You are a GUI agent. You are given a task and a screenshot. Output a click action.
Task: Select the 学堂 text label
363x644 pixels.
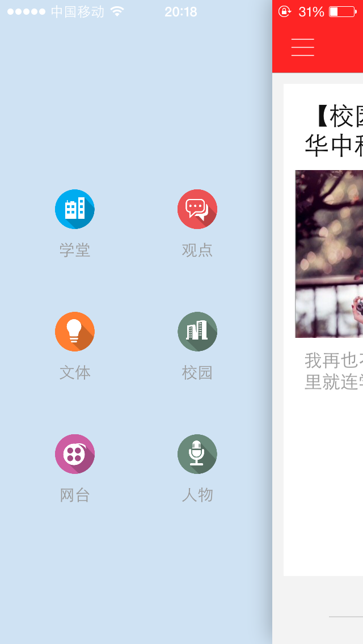(75, 250)
